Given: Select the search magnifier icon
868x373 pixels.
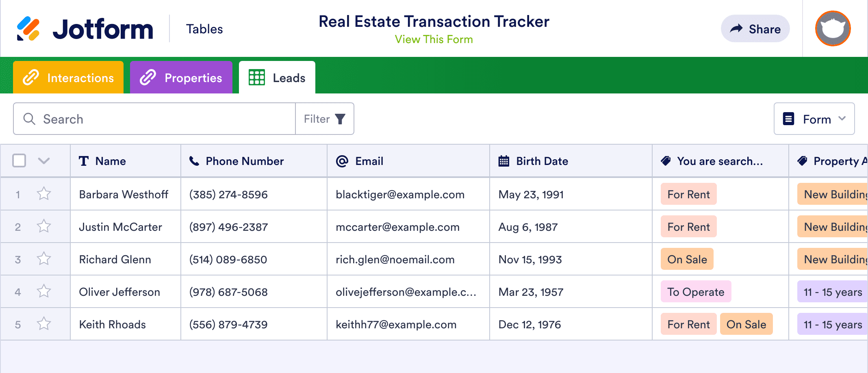Looking at the screenshot, I should (x=29, y=119).
